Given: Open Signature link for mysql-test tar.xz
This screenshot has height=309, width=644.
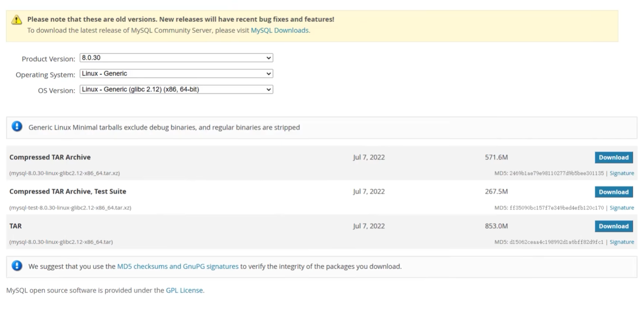Looking at the screenshot, I should pos(622,208).
